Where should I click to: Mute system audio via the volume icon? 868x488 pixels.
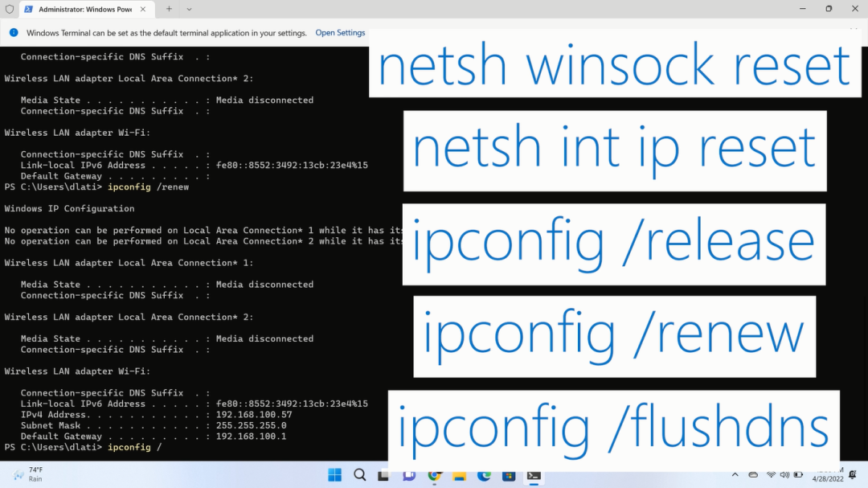(x=784, y=474)
